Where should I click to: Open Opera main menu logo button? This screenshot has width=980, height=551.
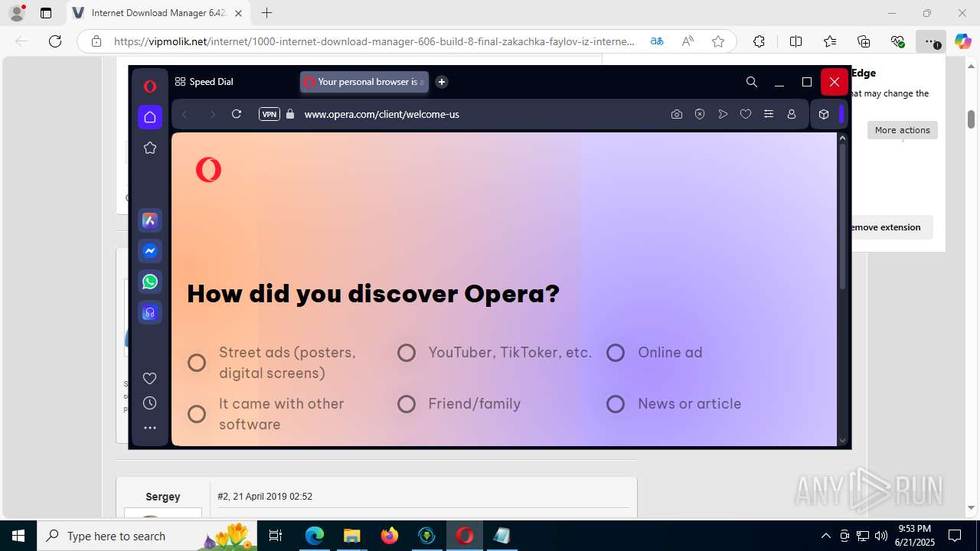pos(150,86)
